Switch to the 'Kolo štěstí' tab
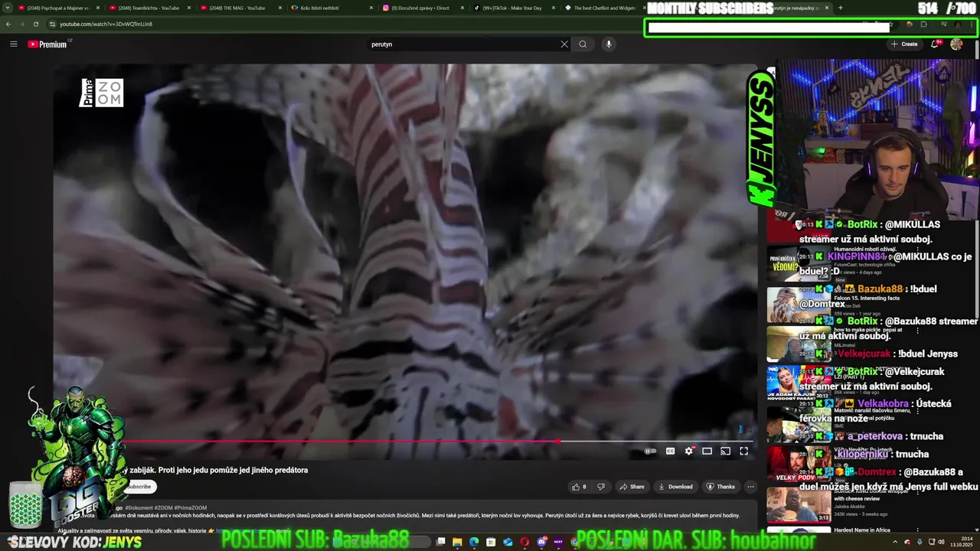 pos(332,8)
